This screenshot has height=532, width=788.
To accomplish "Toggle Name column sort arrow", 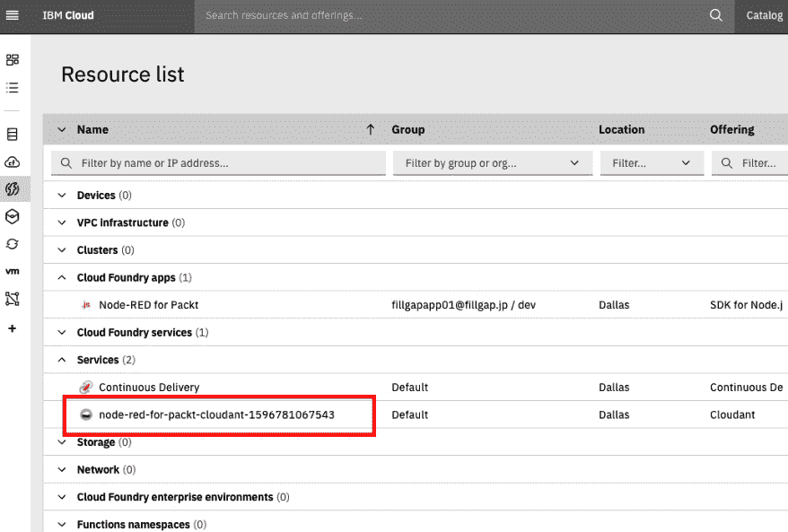I will (371, 129).
